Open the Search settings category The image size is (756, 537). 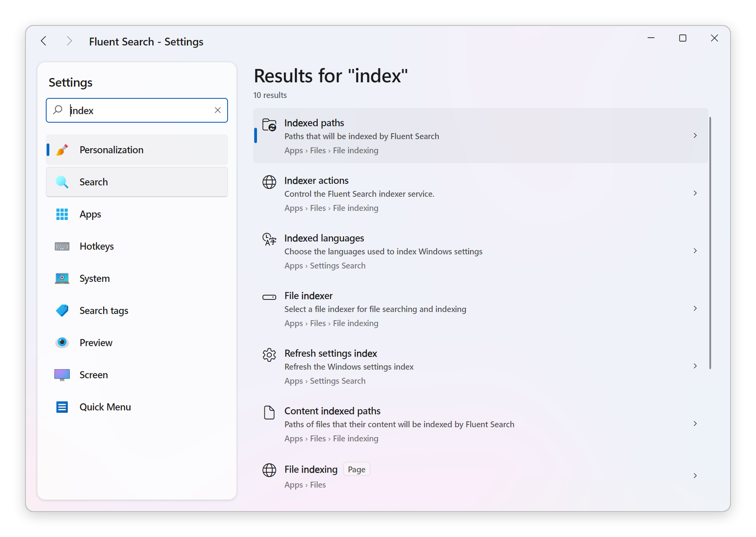tap(137, 182)
